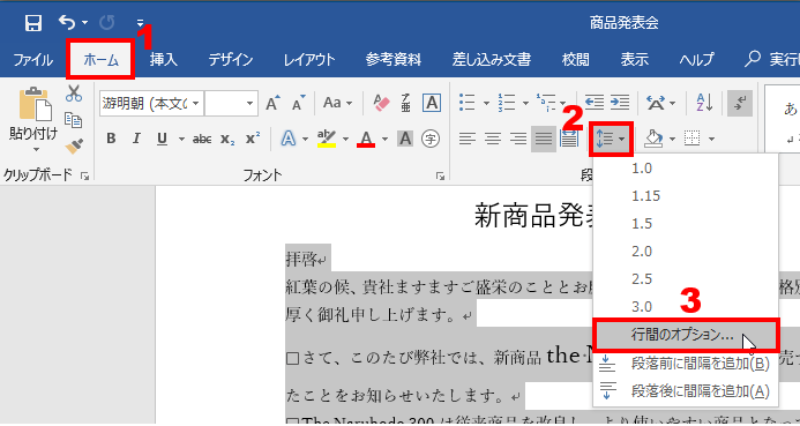Viewport: 800px width, 426px height.
Task: Toggle superscript formatting
Action: coord(253,138)
